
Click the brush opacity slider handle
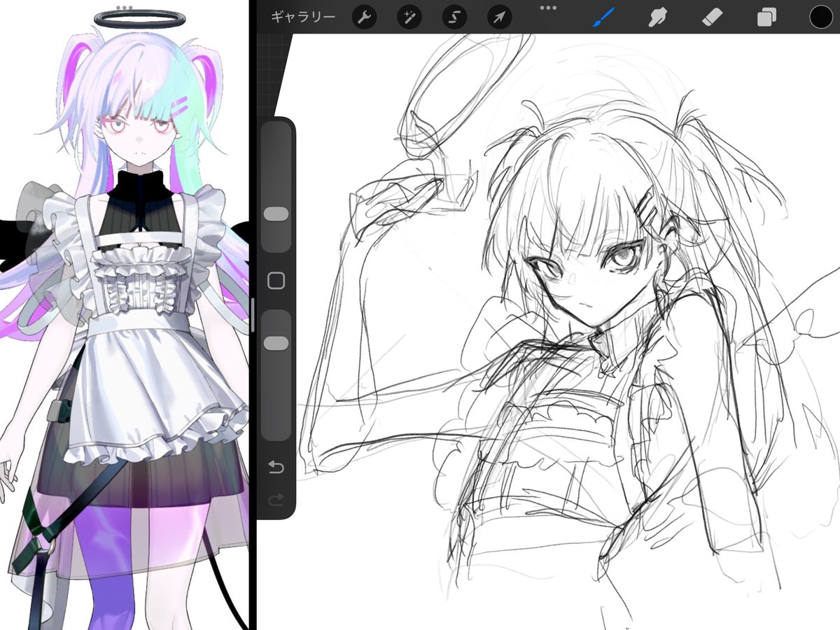pyautogui.click(x=276, y=343)
